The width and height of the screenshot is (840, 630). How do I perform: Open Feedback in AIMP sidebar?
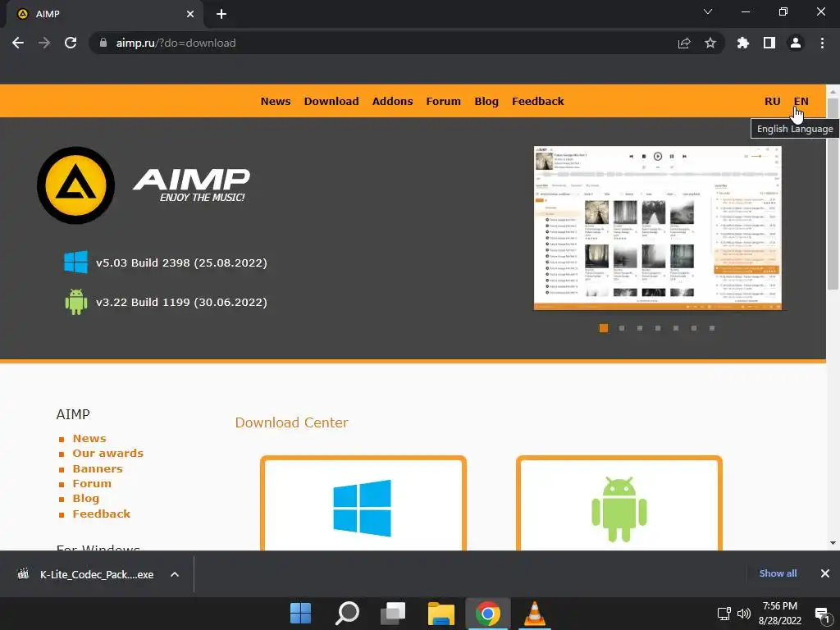coord(101,514)
